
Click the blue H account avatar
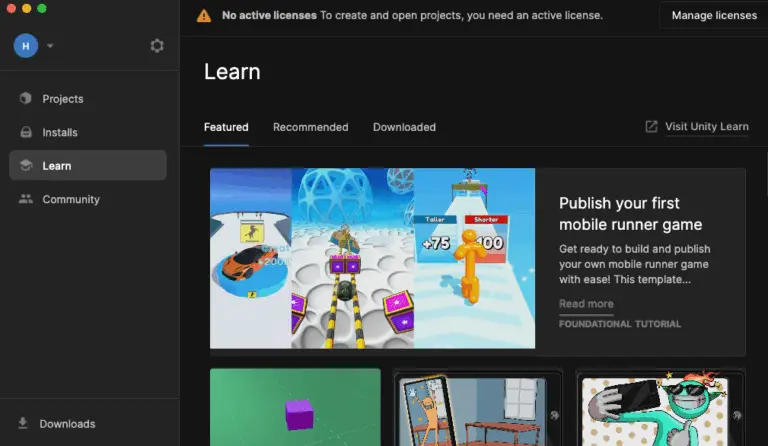tap(25, 46)
